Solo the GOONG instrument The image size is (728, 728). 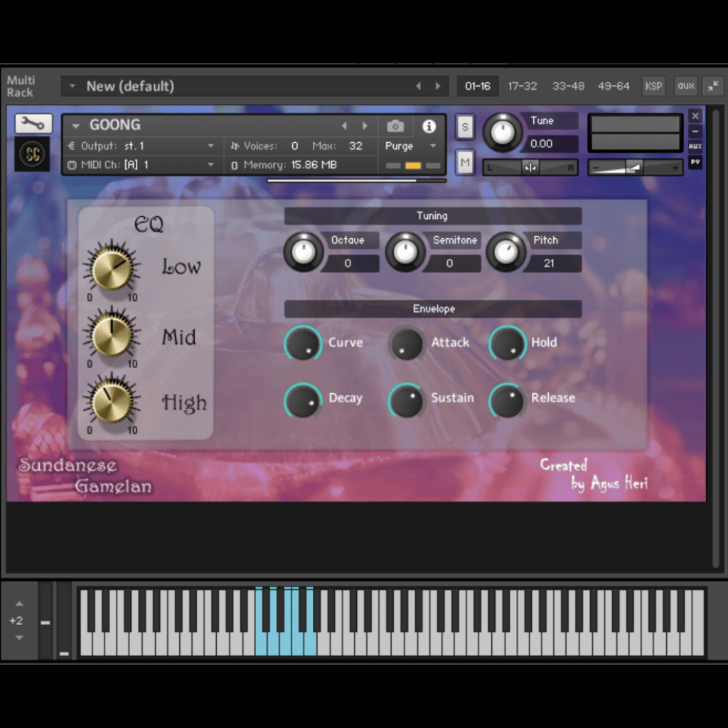pyautogui.click(x=465, y=127)
